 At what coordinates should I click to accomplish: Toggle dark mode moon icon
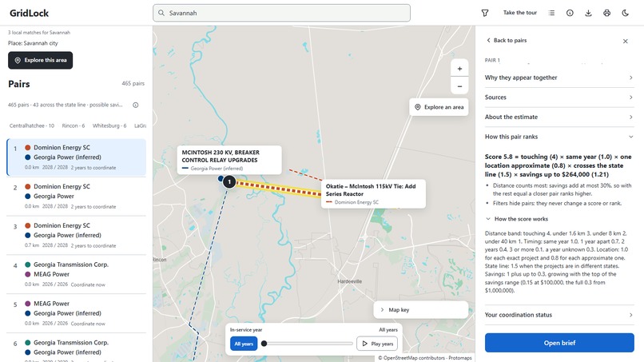(x=625, y=13)
